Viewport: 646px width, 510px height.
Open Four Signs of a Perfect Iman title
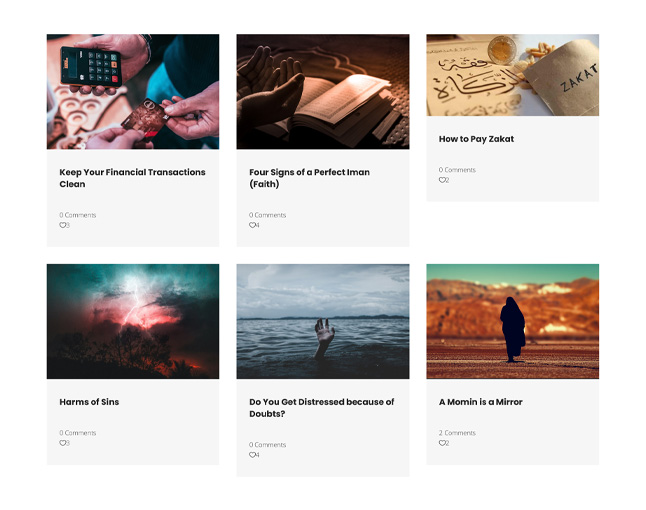[309, 178]
